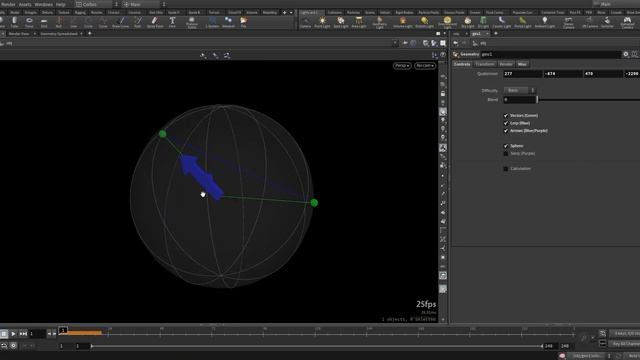The image size is (640, 360).
Task: Open the desktop selector dropdown beside the Help menu
Action: (x=97, y=4)
